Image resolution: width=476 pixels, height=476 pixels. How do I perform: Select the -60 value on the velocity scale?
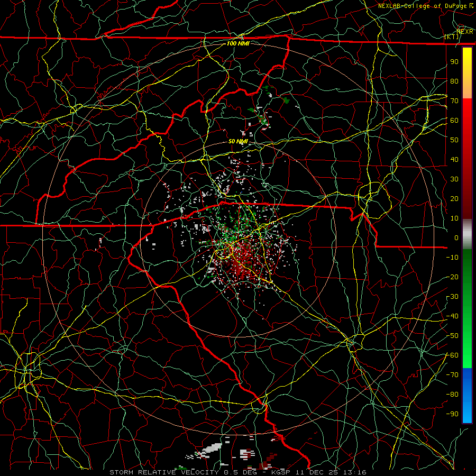tap(452, 355)
